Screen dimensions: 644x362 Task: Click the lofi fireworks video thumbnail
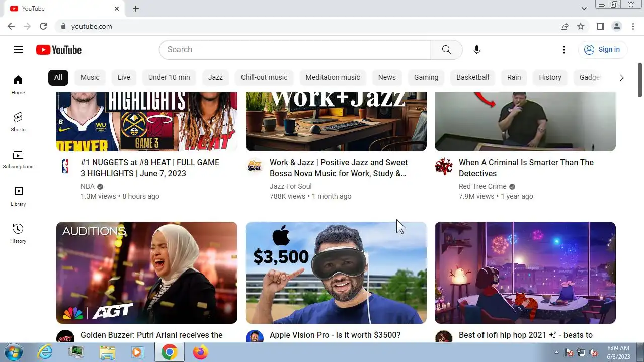tap(525, 273)
